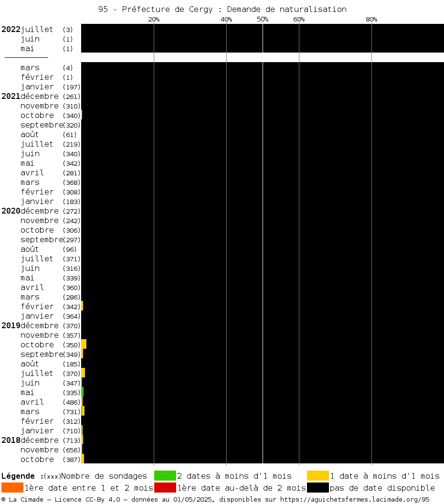Click the 'janvier (197)' row label
Screen dimensions: 444x504
(51, 87)
